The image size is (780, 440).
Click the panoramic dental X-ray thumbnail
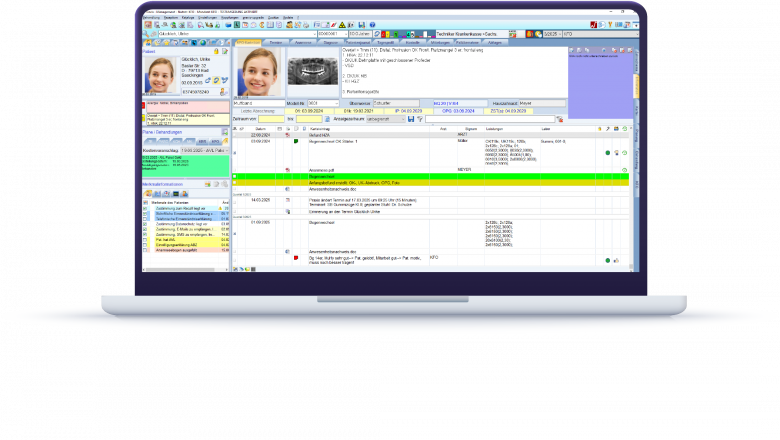tap(309, 71)
